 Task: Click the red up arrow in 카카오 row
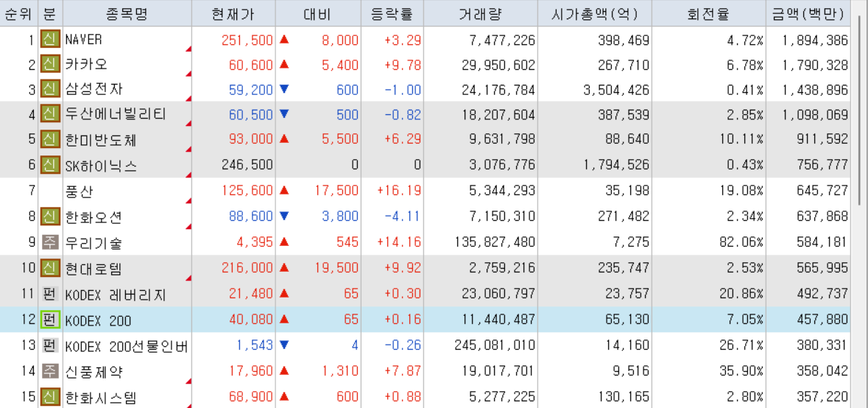click(x=284, y=64)
